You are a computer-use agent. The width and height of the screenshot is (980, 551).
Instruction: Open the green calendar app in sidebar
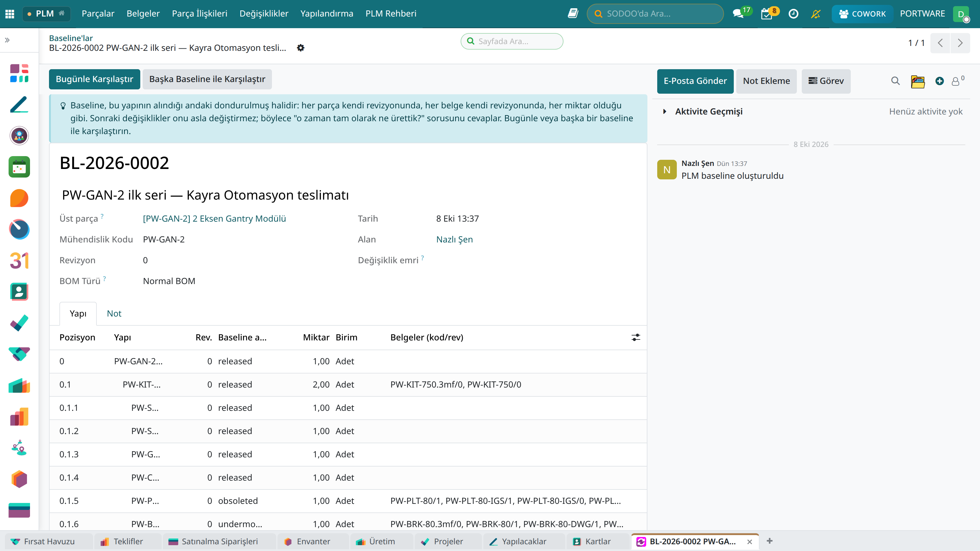(x=19, y=167)
